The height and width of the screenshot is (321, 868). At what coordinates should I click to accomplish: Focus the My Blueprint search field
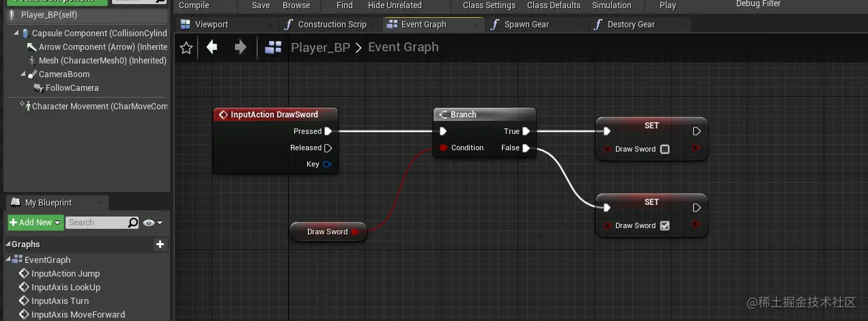[97, 223]
